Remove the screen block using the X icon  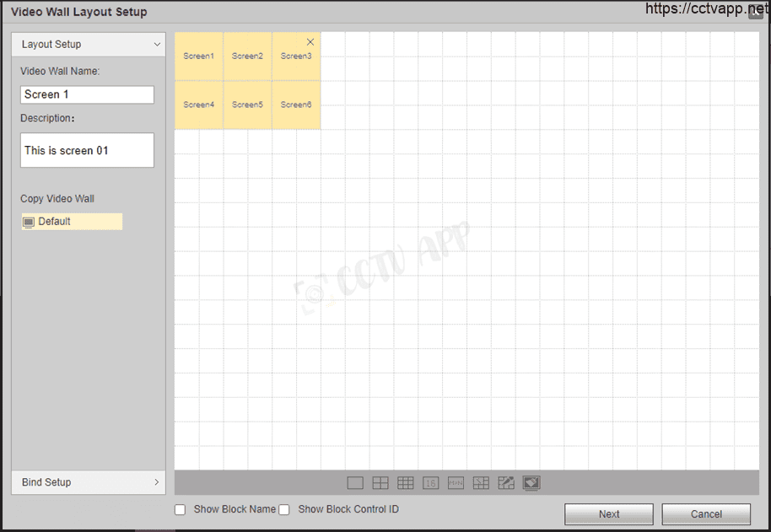click(310, 41)
